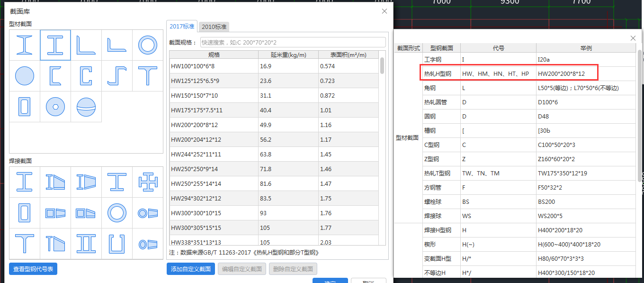Close the steel code reference panel
The height and width of the screenshot is (283, 644).
click(633, 38)
